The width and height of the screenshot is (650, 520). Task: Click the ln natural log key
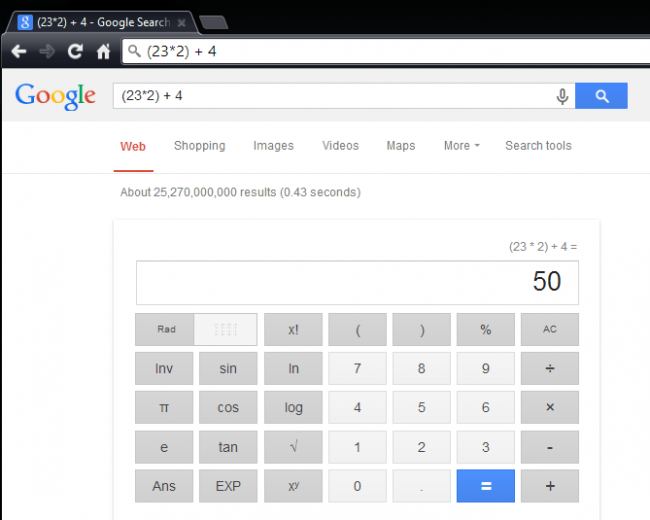(293, 368)
